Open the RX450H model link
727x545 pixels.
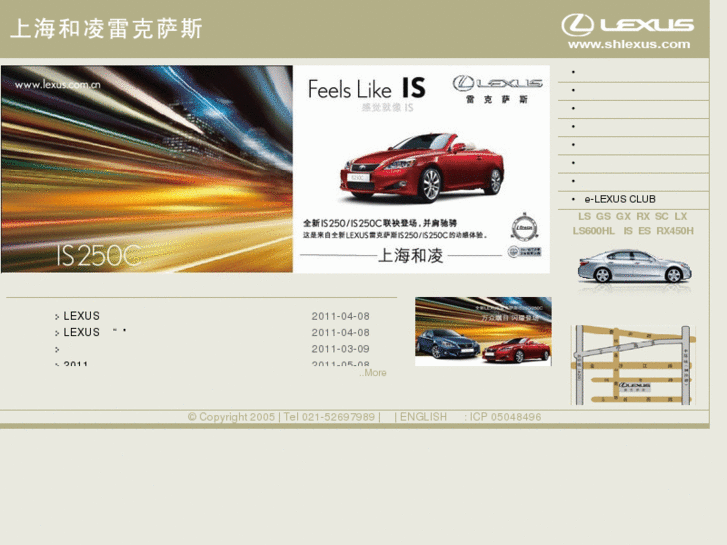coord(675,231)
